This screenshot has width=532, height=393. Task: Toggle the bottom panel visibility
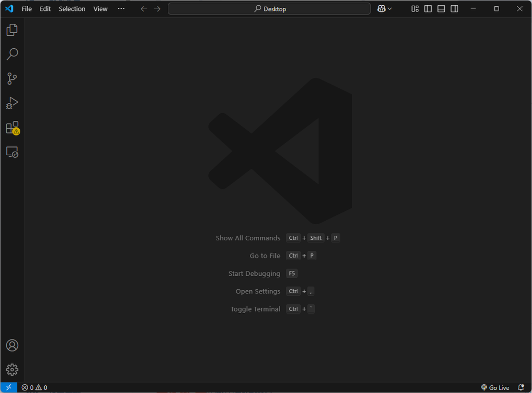[441, 8]
